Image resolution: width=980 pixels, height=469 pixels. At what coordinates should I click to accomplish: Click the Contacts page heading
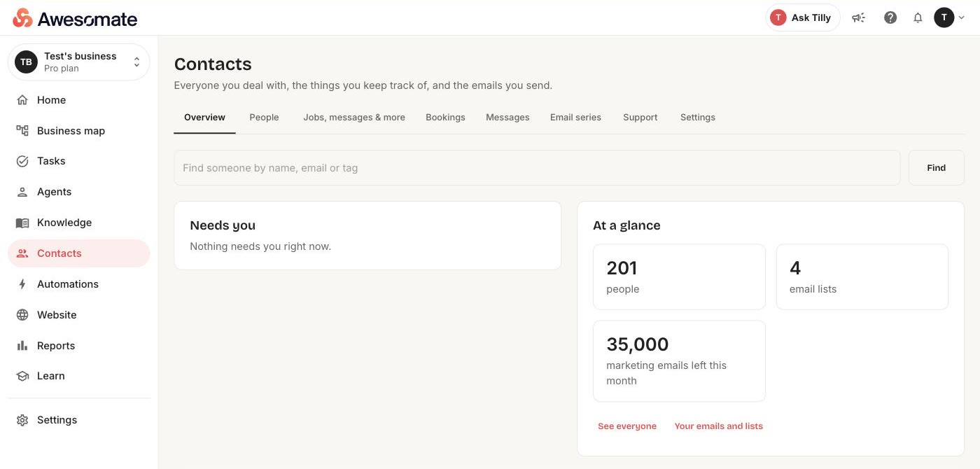(x=213, y=64)
